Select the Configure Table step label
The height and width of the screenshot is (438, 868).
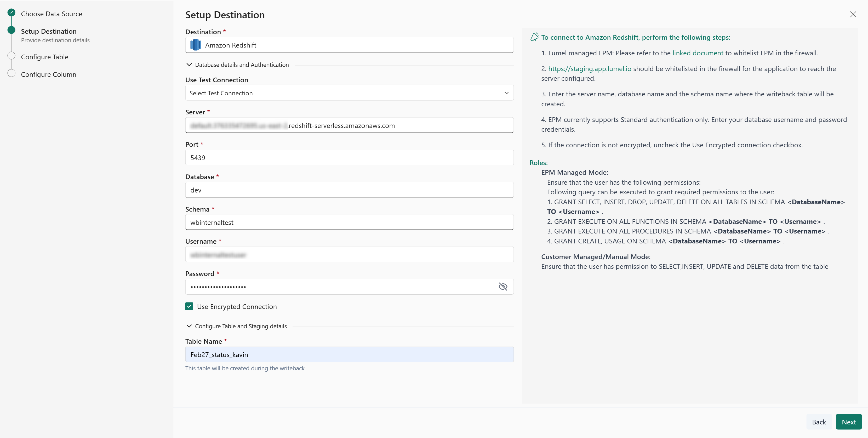coord(44,57)
